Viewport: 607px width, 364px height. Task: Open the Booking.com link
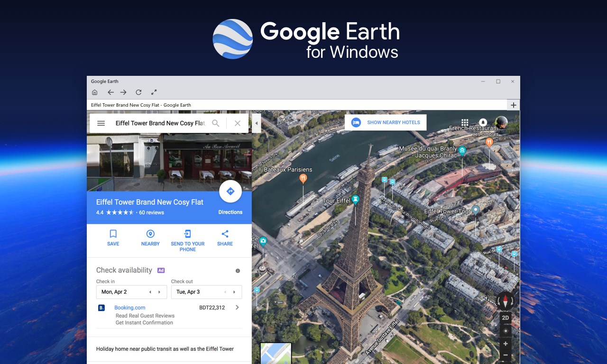129,308
